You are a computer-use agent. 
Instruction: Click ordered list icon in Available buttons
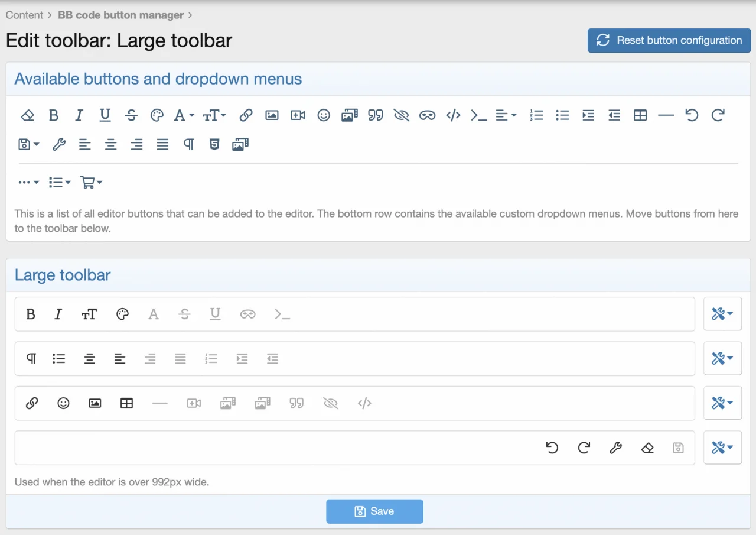(x=536, y=116)
